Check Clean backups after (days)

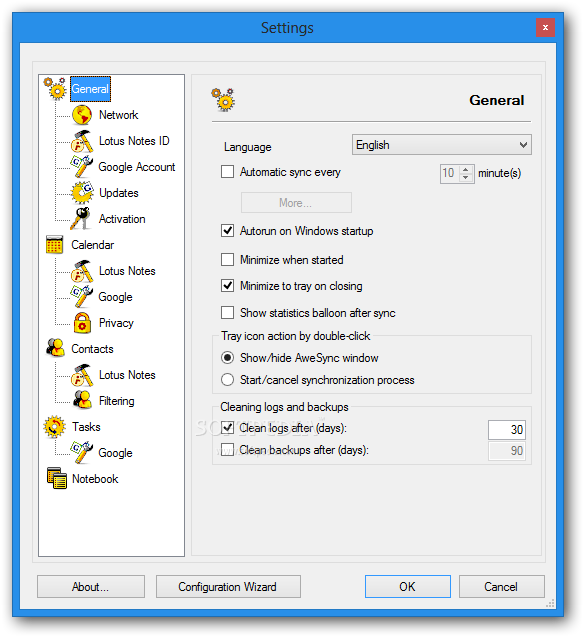tap(227, 450)
